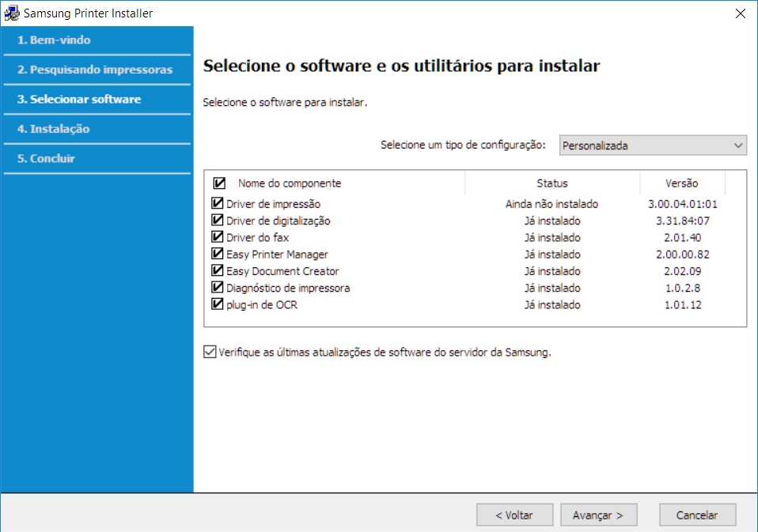Uncheck the Driver de impressão checkbox
Viewport: 758px width, 532px height.
(218, 204)
